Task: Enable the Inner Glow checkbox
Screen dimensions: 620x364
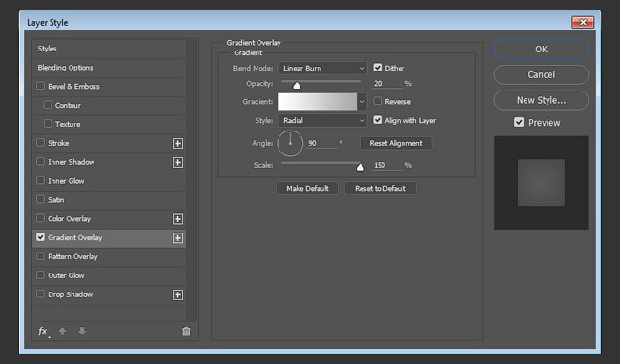Action: click(x=40, y=180)
